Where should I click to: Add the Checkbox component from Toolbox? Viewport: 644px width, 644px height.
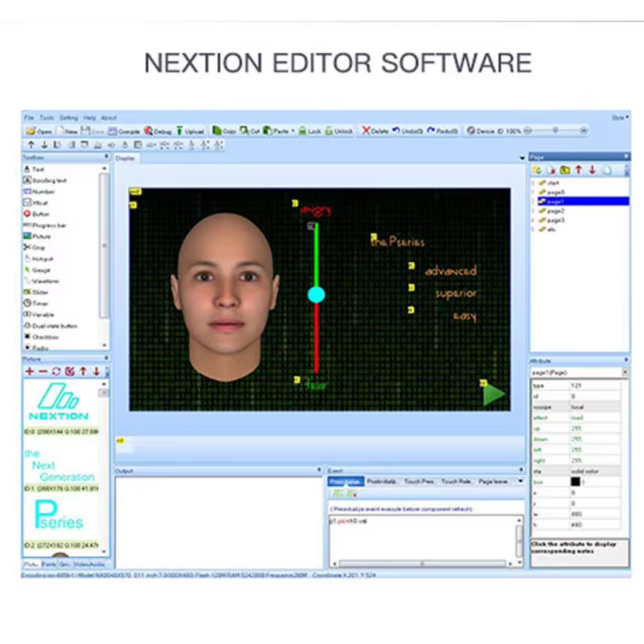tap(44, 337)
